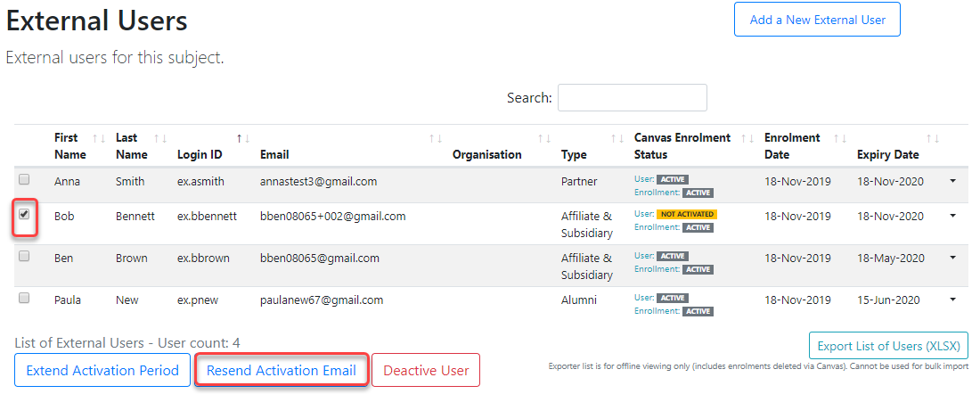Click Extend Activation Period button

(x=102, y=370)
